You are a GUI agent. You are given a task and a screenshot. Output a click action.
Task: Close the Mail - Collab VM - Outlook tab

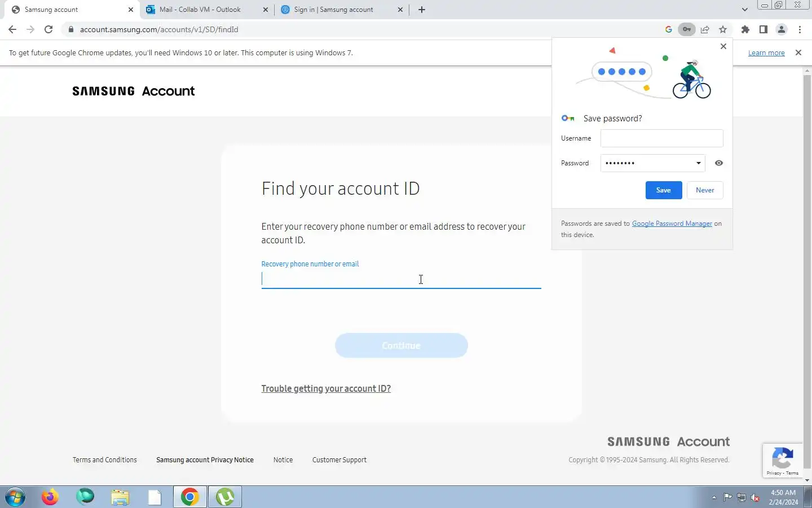266,10
